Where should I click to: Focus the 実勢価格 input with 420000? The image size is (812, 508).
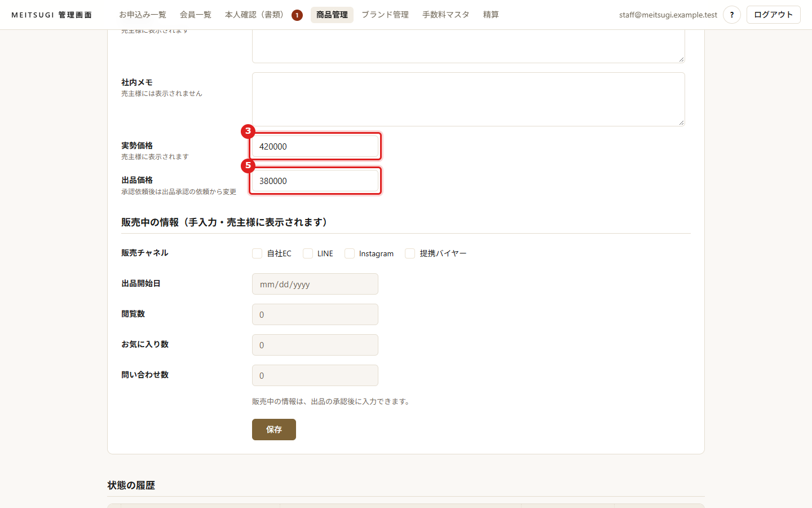coord(315,146)
